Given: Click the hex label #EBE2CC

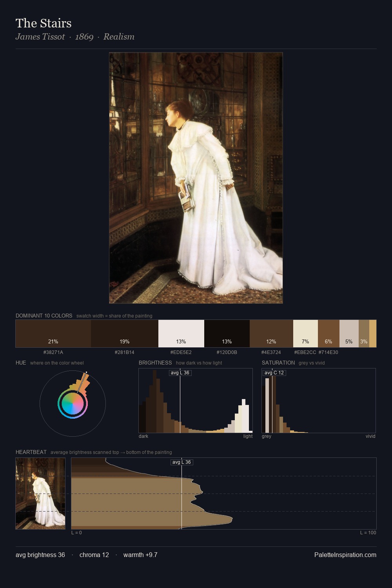Looking at the screenshot, I should [x=305, y=352].
